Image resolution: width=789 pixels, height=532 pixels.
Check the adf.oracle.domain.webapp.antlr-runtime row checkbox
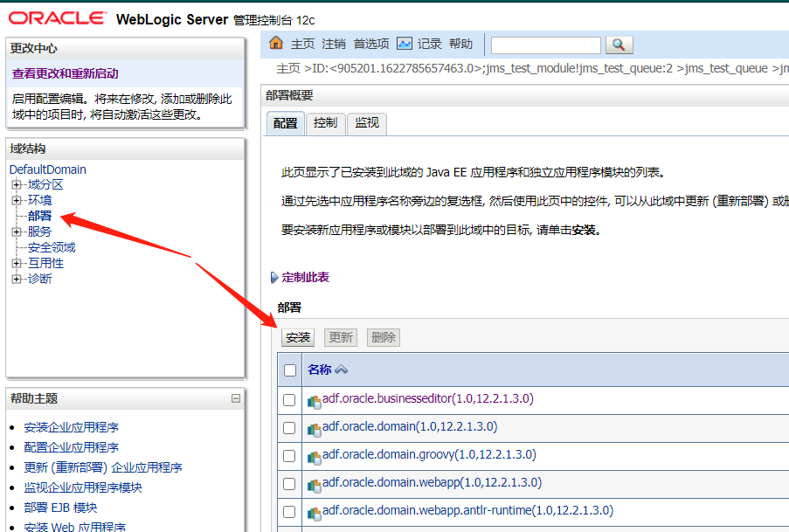[x=289, y=512]
